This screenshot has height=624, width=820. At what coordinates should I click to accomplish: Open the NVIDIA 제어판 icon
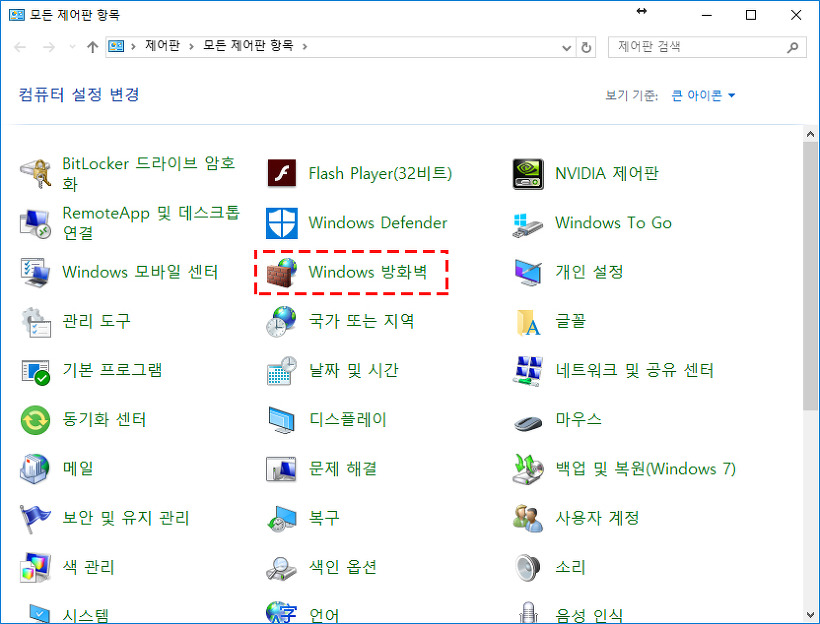coord(528,174)
